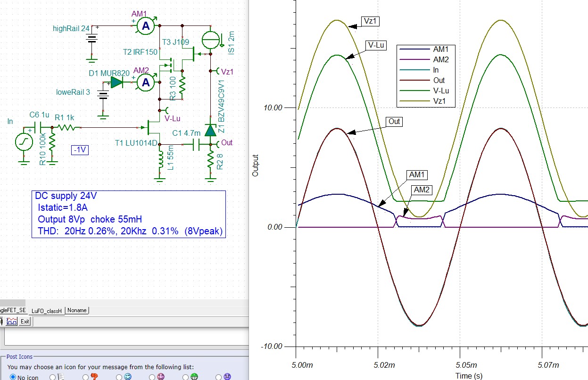Choose the green grin smiley radio
The width and height of the screenshot is (588, 380).
pos(185,377)
